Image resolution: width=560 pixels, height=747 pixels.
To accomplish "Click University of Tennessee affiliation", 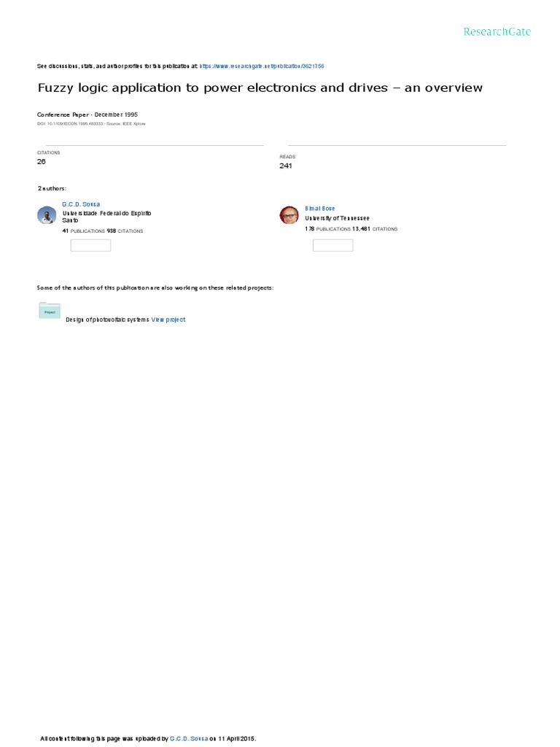I will point(337,218).
